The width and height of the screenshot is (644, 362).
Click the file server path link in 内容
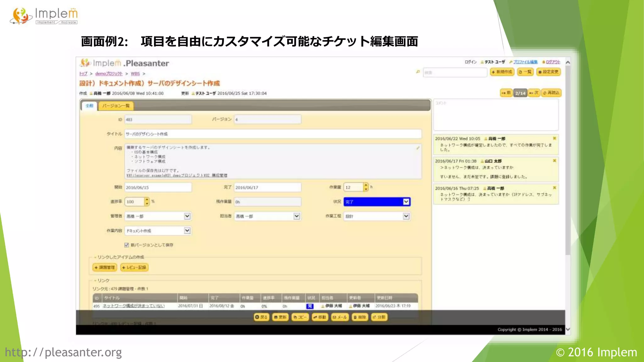pyautogui.click(x=177, y=175)
